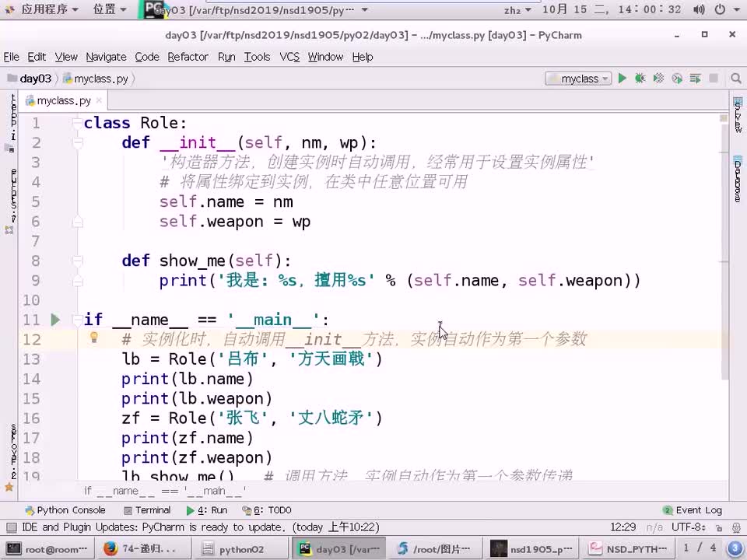Open the nsd1905_p taskbar window
The image size is (747, 560).
coord(532,549)
